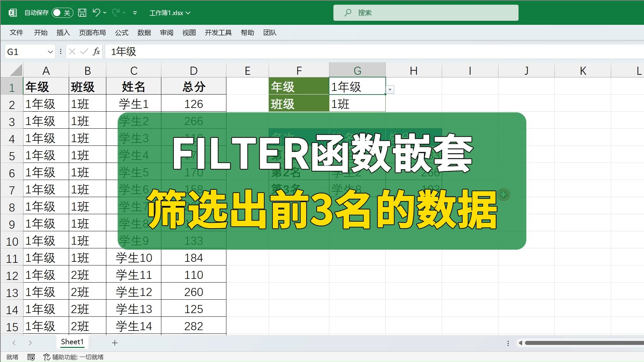Click the Undo icon
This screenshot has height=362, width=644.
[x=97, y=12]
